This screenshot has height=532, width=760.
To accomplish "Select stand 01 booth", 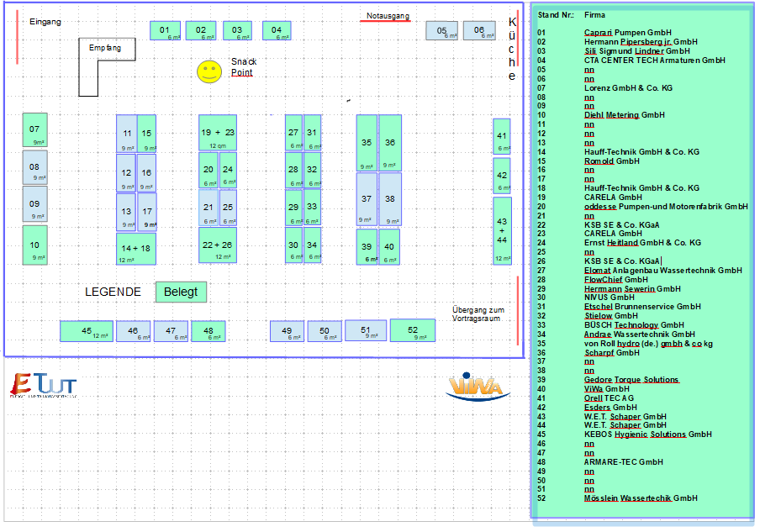I will (x=166, y=30).
